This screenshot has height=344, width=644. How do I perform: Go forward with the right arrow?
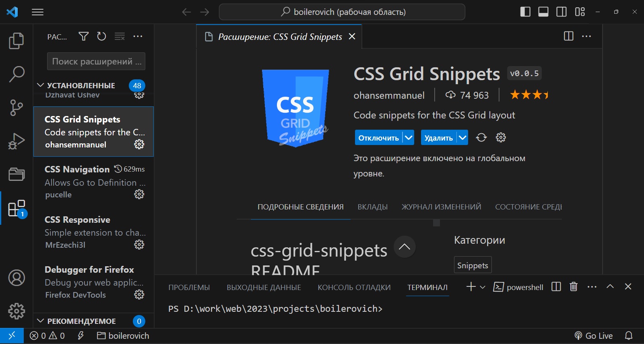pos(204,12)
